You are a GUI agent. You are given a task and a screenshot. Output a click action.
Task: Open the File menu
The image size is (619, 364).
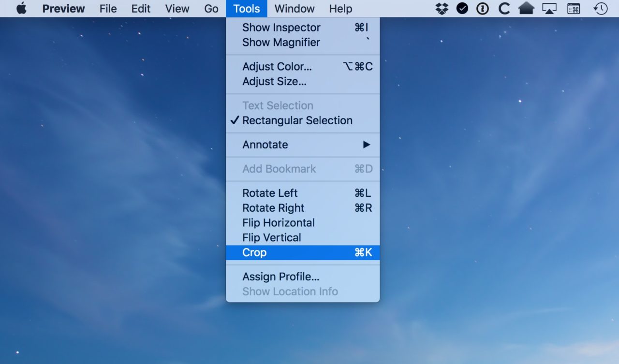coord(108,9)
